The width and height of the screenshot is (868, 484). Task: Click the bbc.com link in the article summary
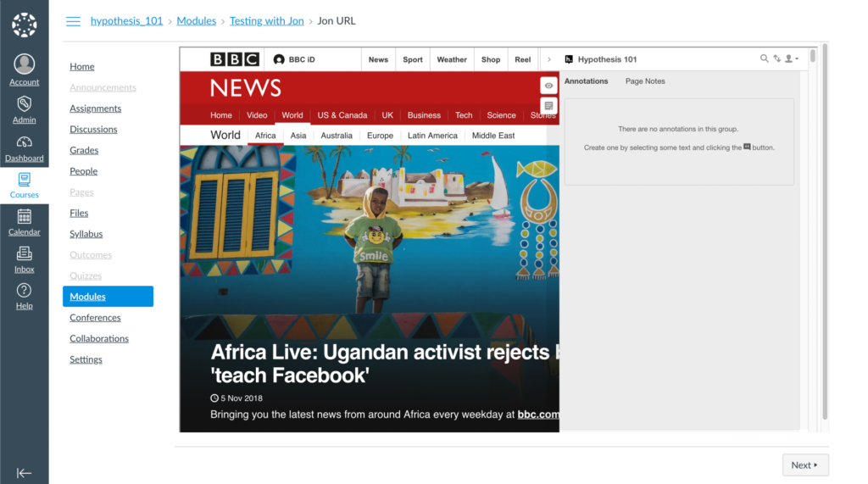point(538,414)
